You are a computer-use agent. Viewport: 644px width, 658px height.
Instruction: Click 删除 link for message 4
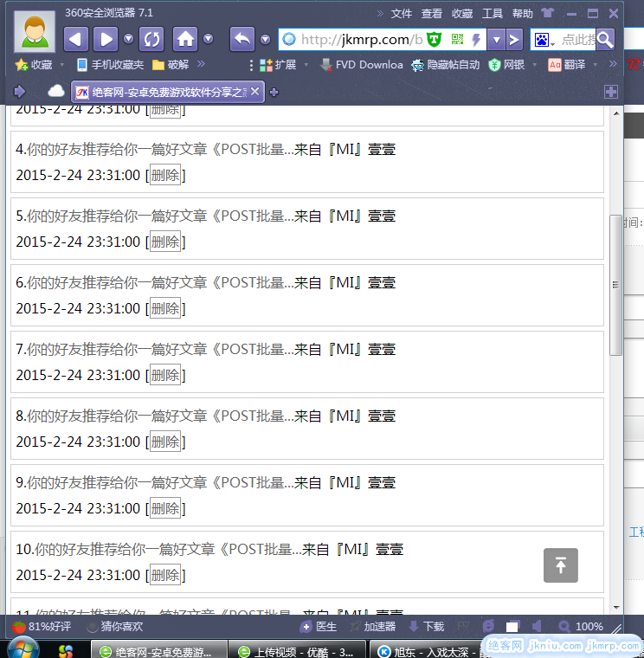pos(165,175)
